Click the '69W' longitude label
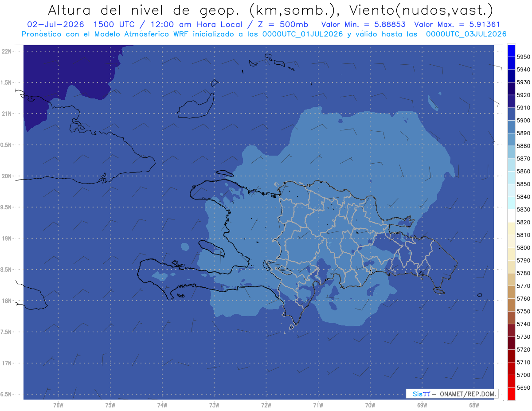The image size is (532, 411). [422, 405]
